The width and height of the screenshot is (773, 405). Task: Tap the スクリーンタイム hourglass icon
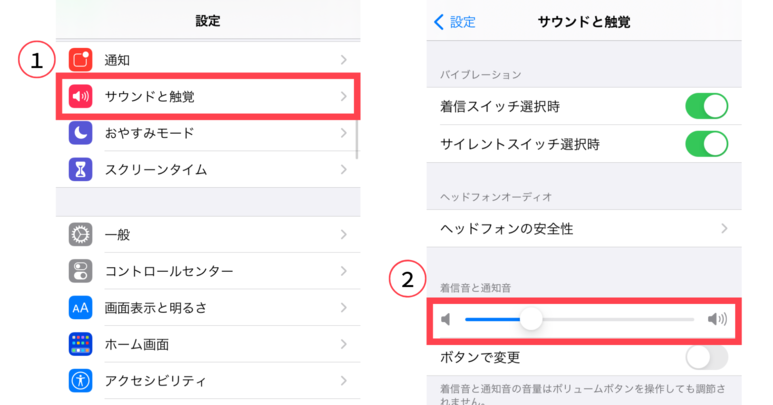click(81, 169)
